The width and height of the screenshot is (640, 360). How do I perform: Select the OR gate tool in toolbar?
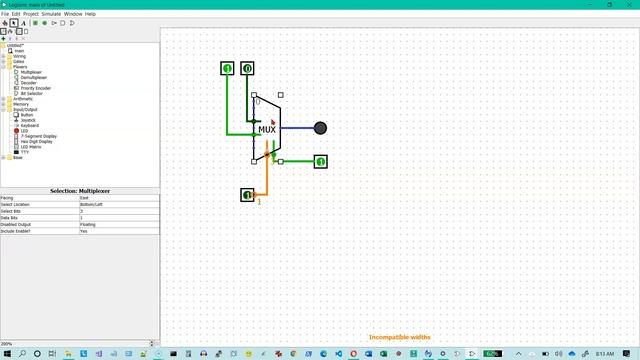point(72,23)
